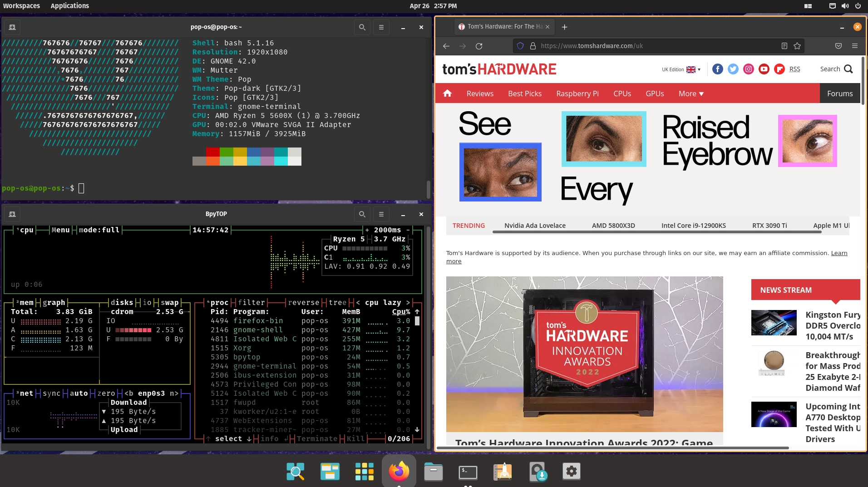Open the AMD 5800X3D trending link

tap(613, 226)
